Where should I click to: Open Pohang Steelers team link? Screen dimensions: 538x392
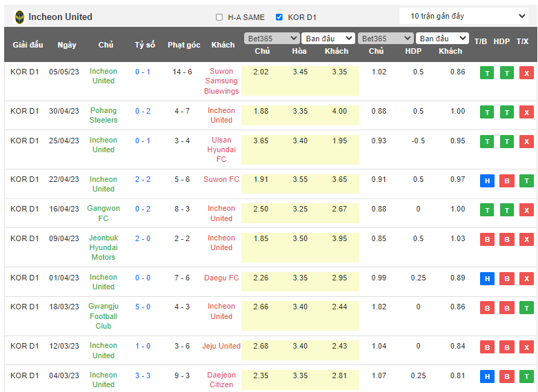click(x=103, y=115)
